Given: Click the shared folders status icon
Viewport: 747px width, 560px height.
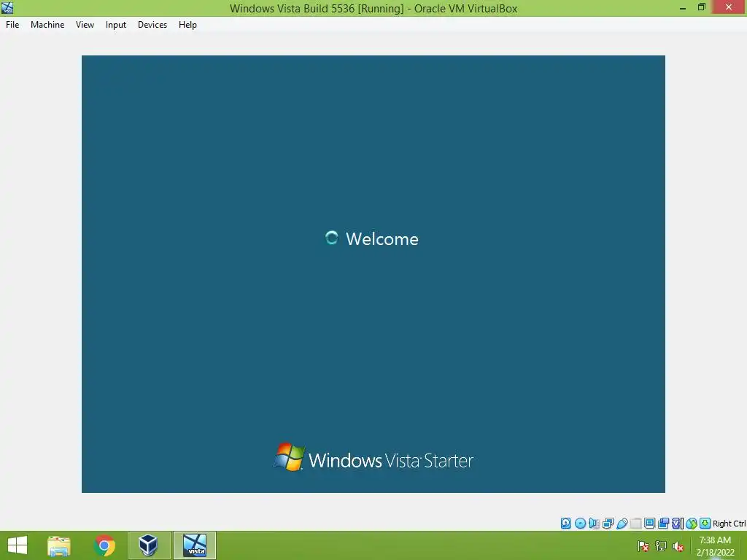Looking at the screenshot, I should [636, 524].
